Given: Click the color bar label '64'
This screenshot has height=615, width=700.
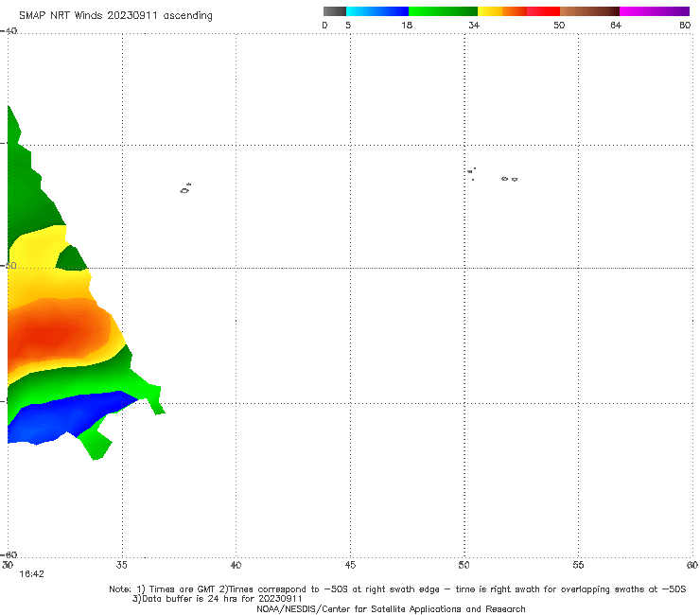Looking at the screenshot, I should tap(616, 26).
